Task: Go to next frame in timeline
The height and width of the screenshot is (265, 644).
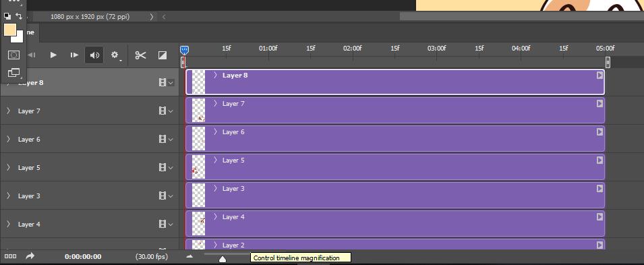Action: (74, 55)
